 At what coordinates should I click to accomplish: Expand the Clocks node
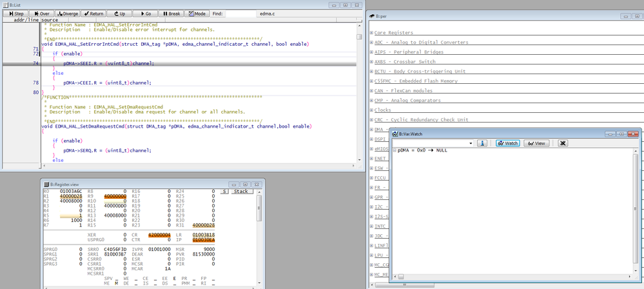pyautogui.click(x=371, y=110)
